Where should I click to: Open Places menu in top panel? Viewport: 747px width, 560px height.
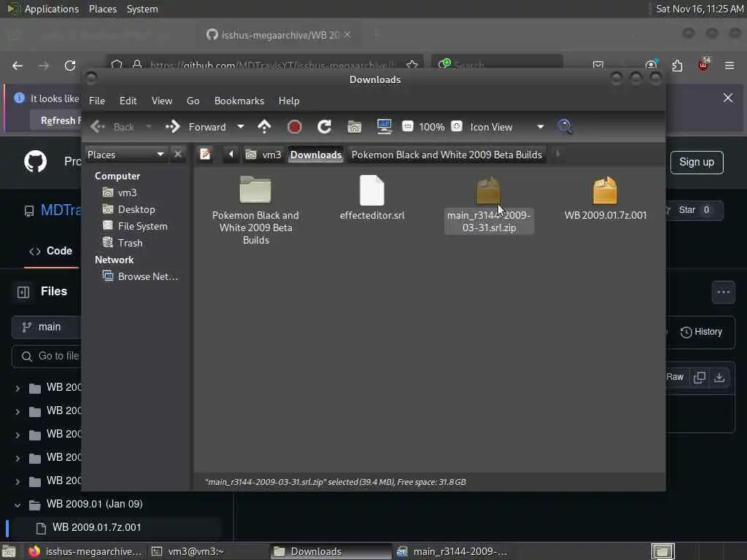103,9
